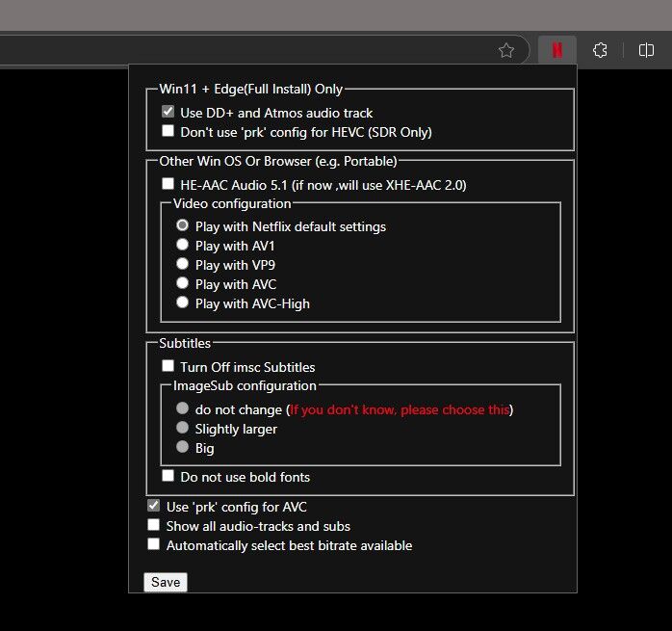Enable Automatically select best bitrate available

point(153,544)
